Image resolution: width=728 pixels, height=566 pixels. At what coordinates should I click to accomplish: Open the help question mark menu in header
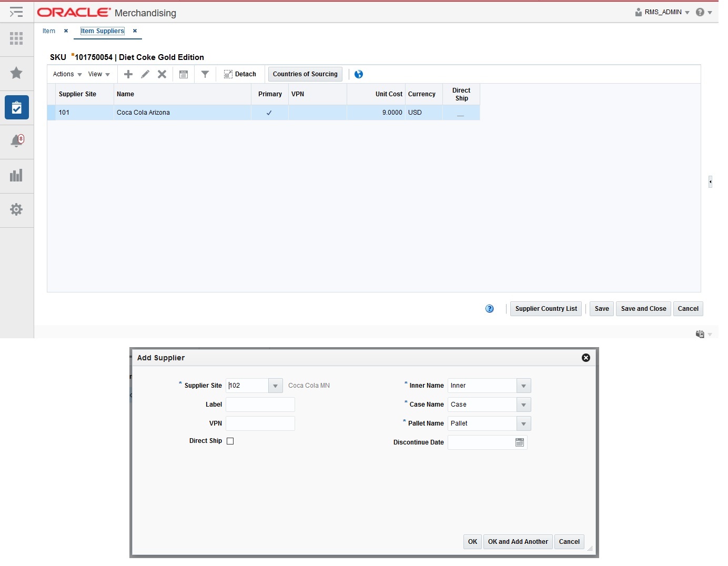click(704, 12)
